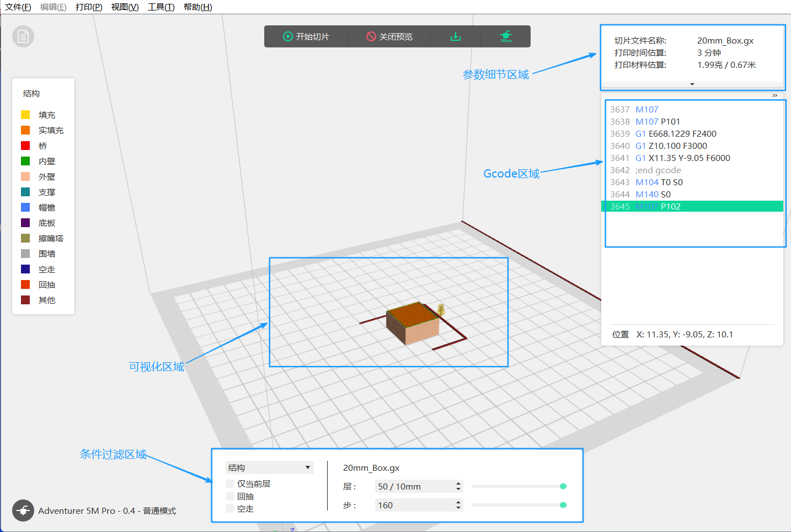The height and width of the screenshot is (532, 791).
Task: Collapse the Gcode panel with » chevron
Action: 775,95
